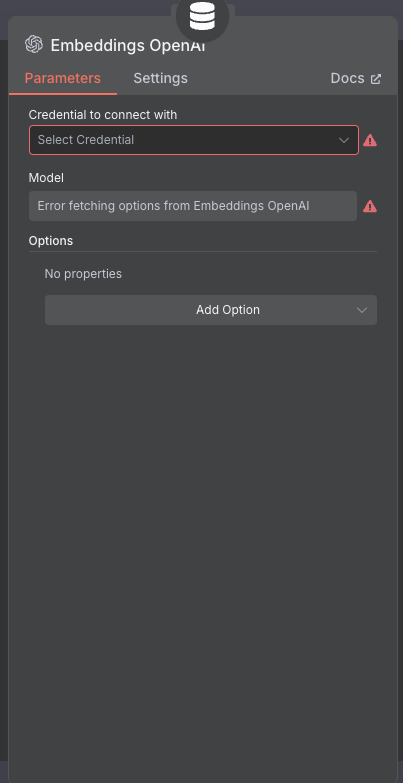The image size is (403, 783).
Task: Click the chevron arrow in credential selector
Action: click(344, 140)
